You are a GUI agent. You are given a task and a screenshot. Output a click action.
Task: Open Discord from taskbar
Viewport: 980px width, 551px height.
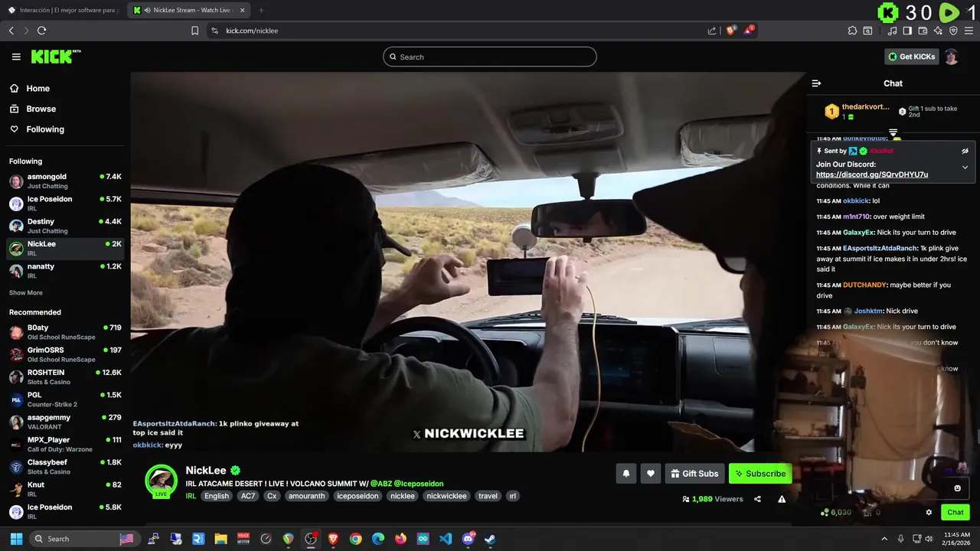468,539
